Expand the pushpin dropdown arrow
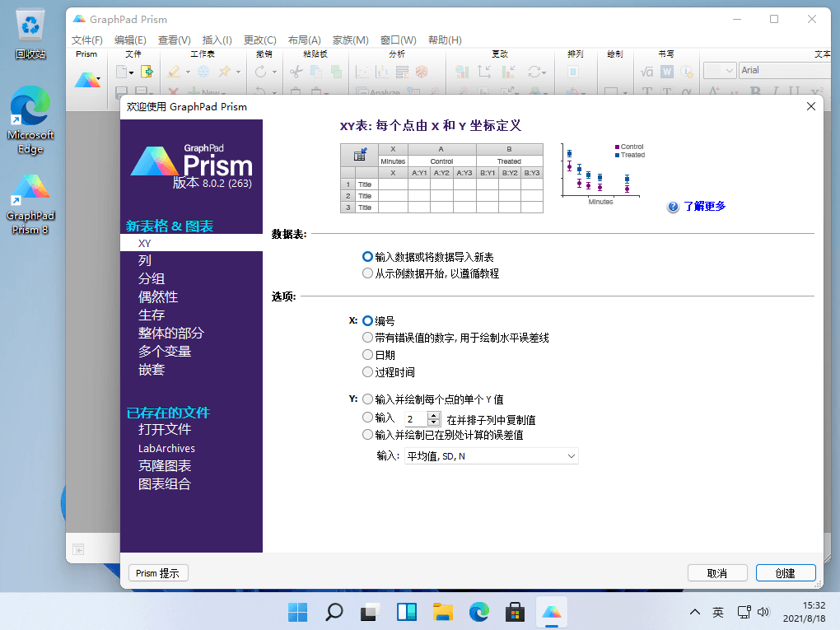This screenshot has height=630, width=840. pyautogui.click(x=238, y=72)
